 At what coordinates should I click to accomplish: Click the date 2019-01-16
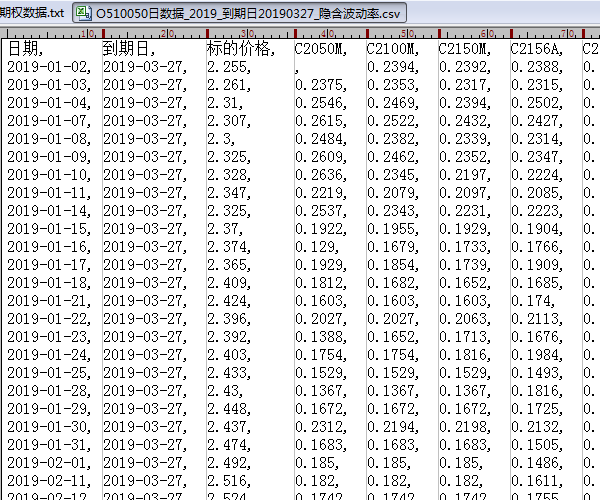[x=49, y=247]
